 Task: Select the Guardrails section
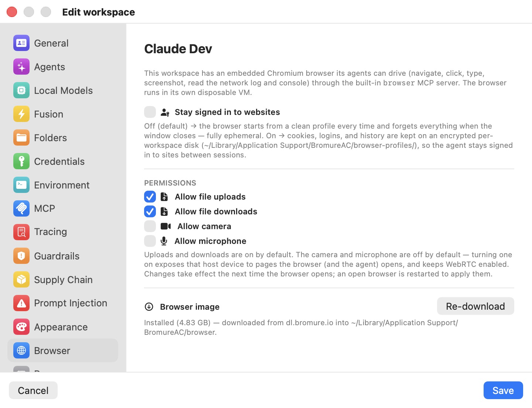coord(63,256)
